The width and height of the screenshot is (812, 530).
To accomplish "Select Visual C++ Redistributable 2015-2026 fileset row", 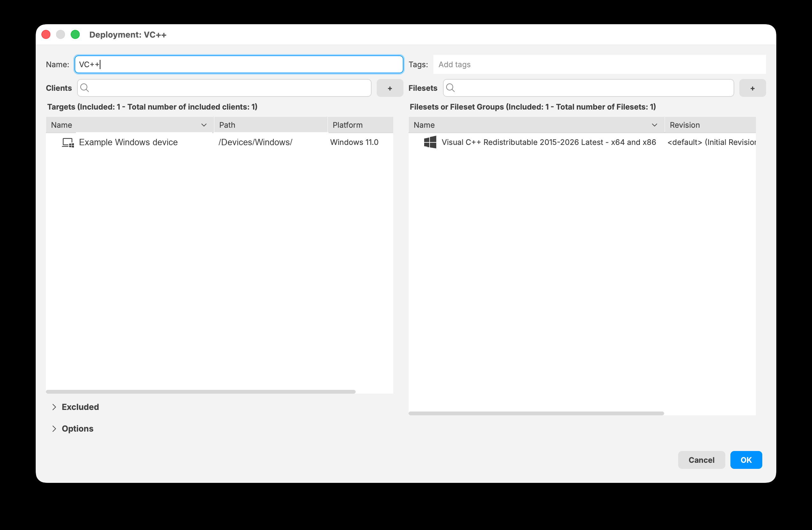I will tap(582, 142).
